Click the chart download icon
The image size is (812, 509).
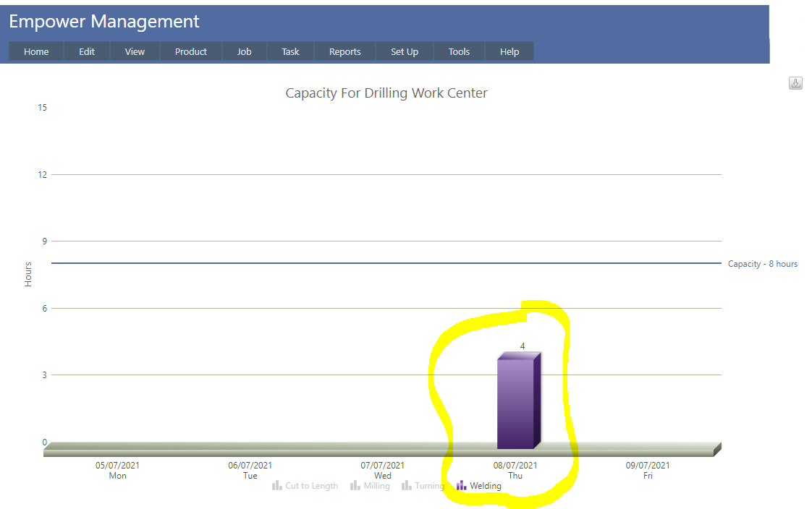coord(795,83)
